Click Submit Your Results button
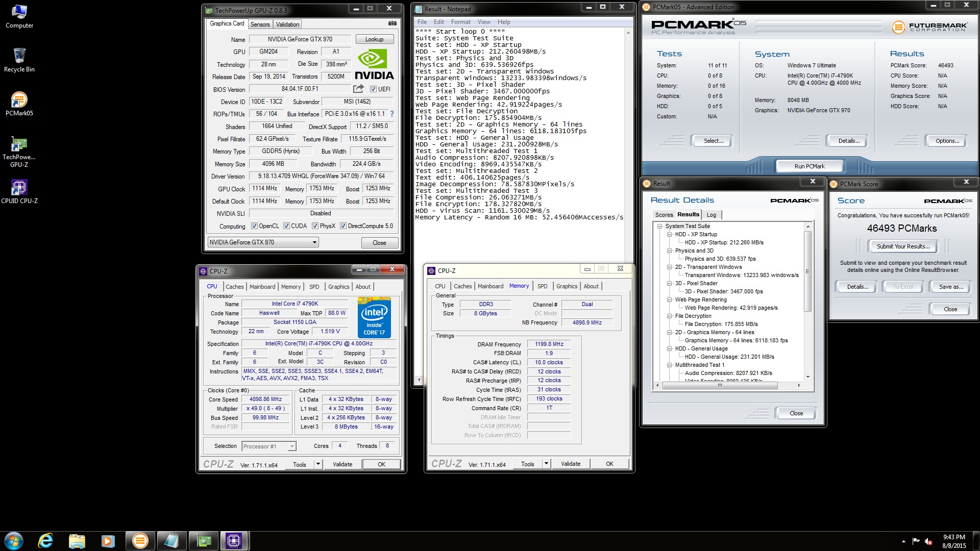Viewport: 980px width, 551px height. (x=903, y=246)
